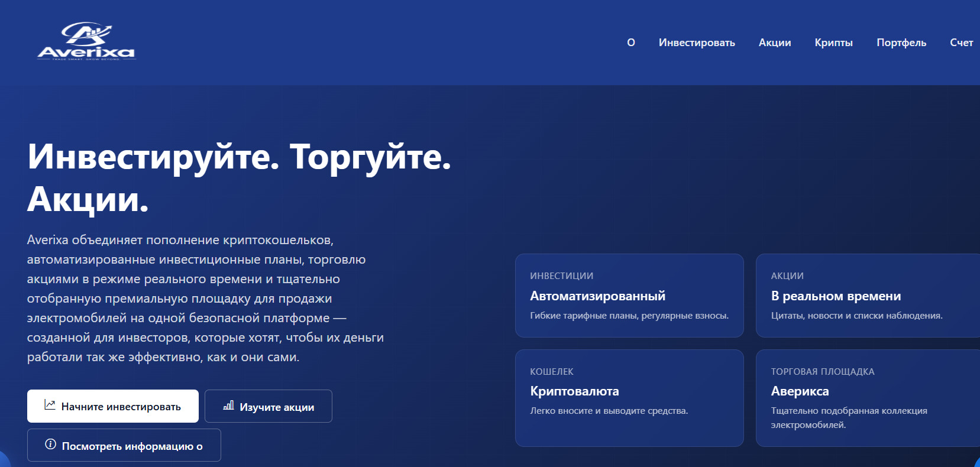This screenshot has height=467, width=980.
Task: Click the КОШЕЛЕК card label
Action: point(552,372)
